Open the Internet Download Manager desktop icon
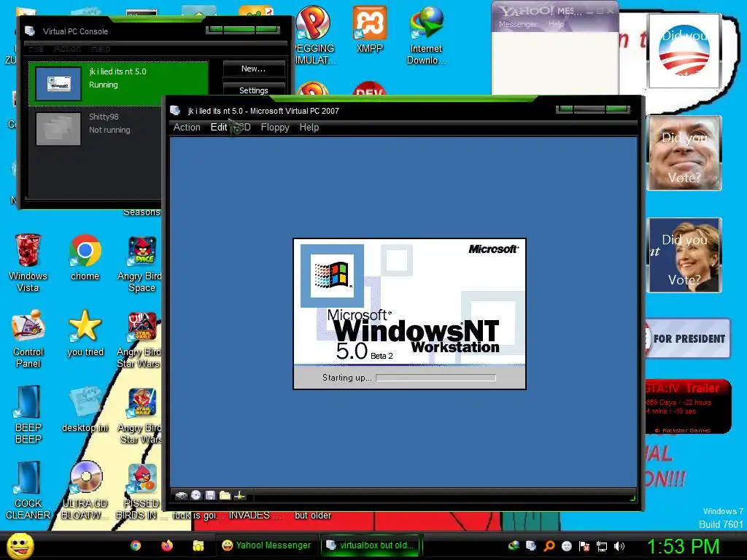This screenshot has height=560, width=747. (426, 36)
